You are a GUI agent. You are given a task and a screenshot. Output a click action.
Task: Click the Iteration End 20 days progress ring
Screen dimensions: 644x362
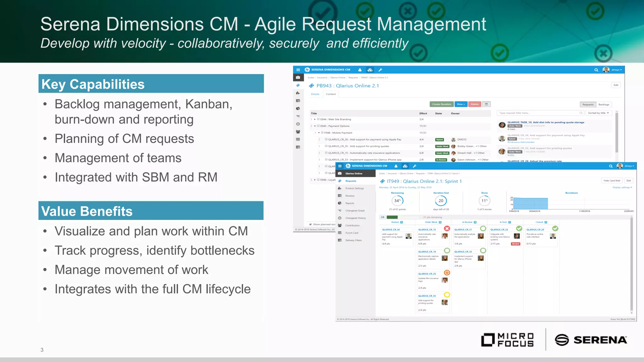click(x=441, y=200)
